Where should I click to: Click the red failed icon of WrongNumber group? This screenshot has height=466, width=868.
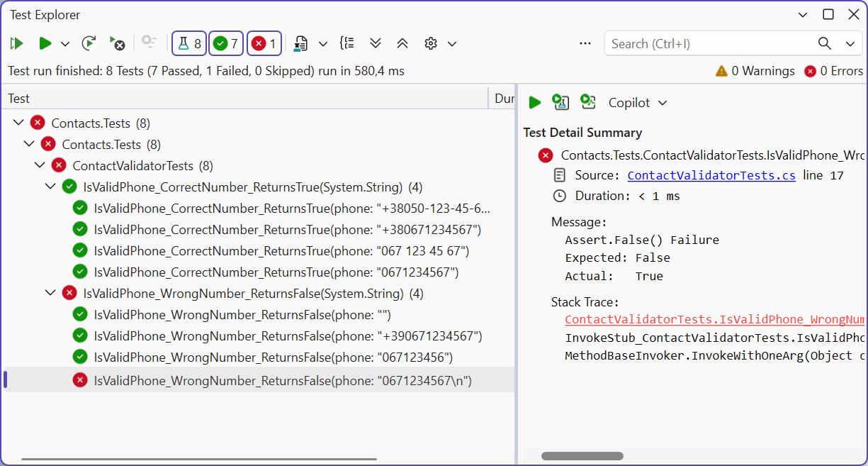point(69,293)
